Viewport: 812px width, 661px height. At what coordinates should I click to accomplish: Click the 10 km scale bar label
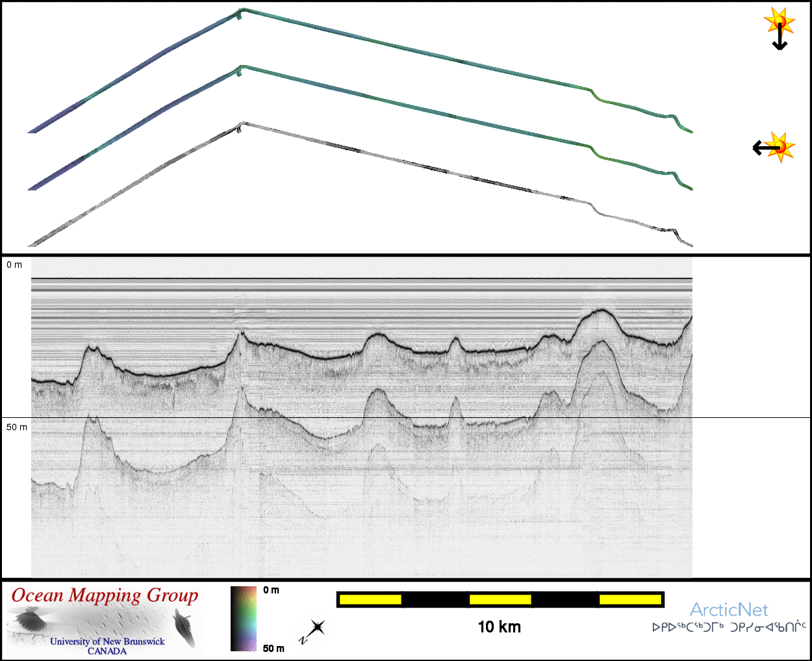pos(499,627)
